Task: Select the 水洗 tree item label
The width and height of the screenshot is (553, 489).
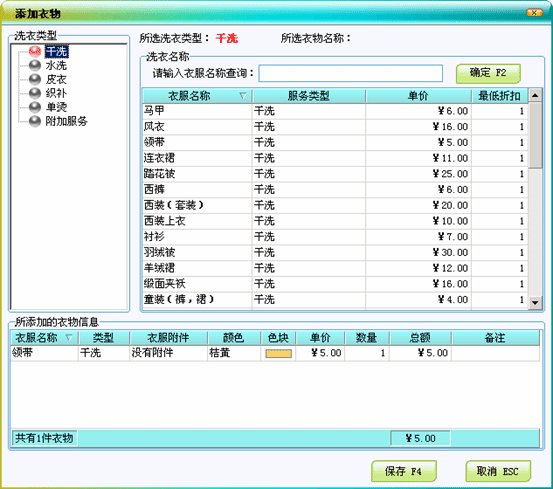Action: [x=56, y=65]
